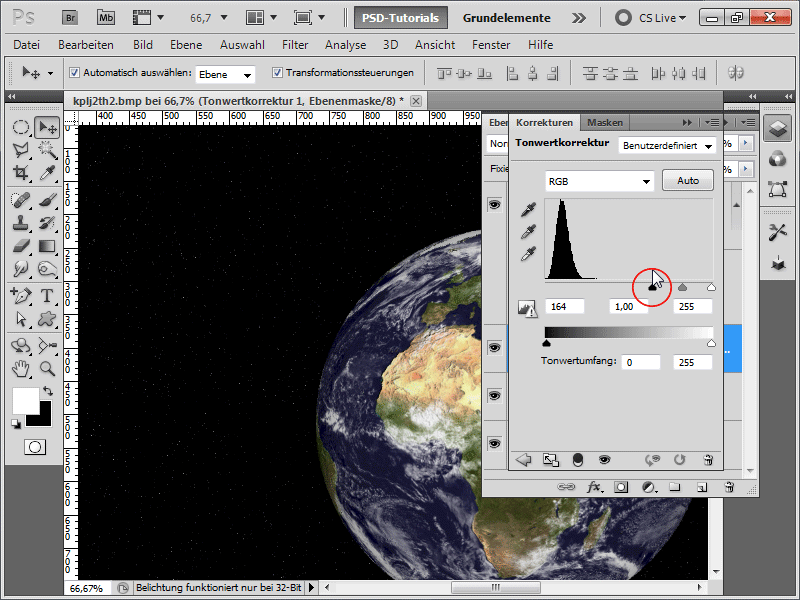Switch to the Masken tab
This screenshot has height=600, width=800.
[x=605, y=122]
